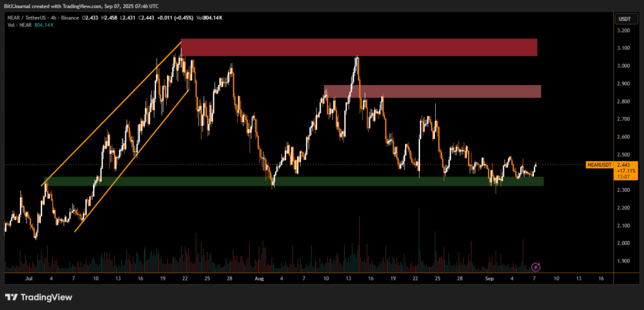Click the 2.000 price axis level
This screenshot has height=310, width=644.
coord(623,243)
